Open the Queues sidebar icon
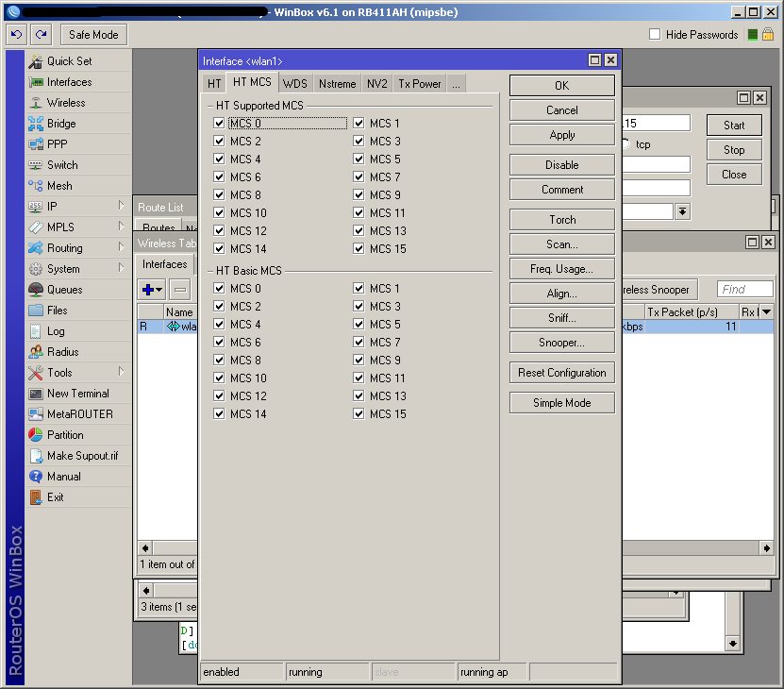Screen dimensions: 784x689 36,290
